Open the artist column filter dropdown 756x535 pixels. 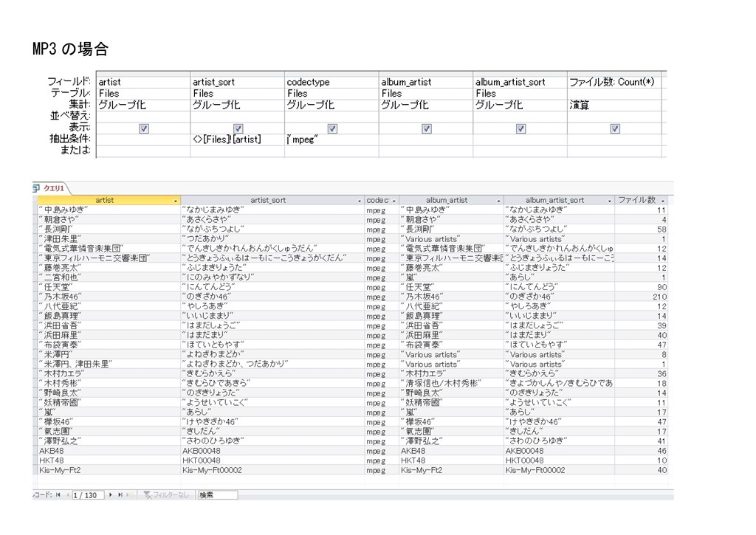(176, 200)
